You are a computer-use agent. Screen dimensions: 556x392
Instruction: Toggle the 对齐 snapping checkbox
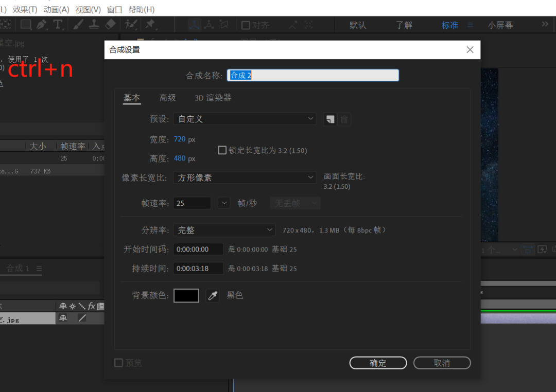246,25
